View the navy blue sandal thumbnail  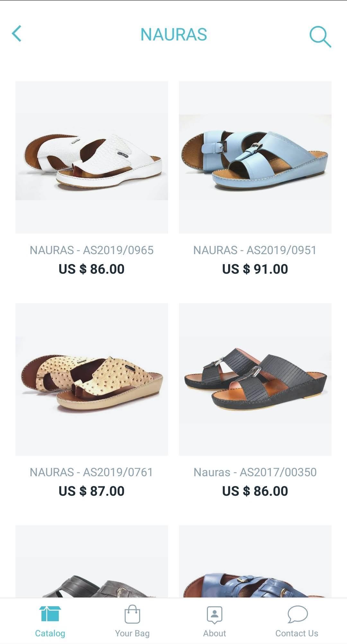click(255, 561)
